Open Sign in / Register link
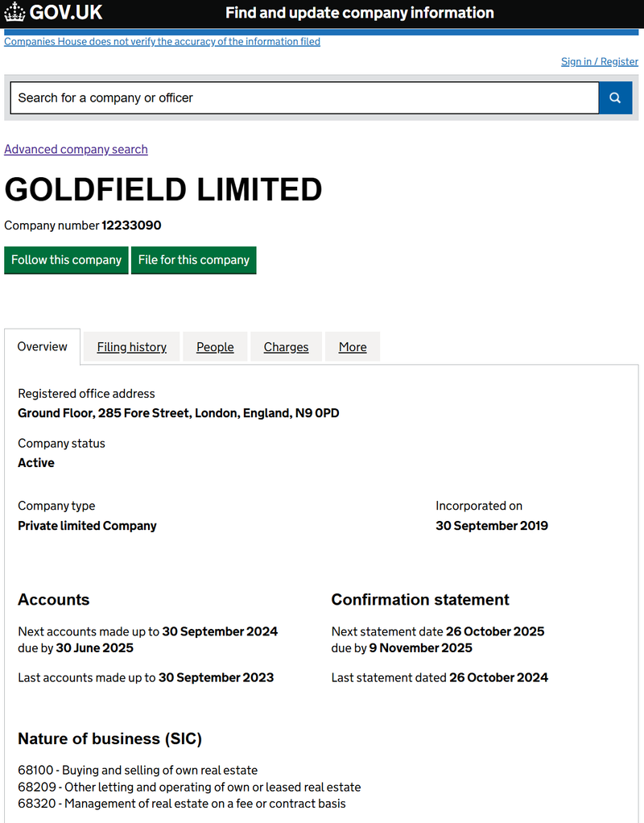644x823 pixels. coord(600,61)
